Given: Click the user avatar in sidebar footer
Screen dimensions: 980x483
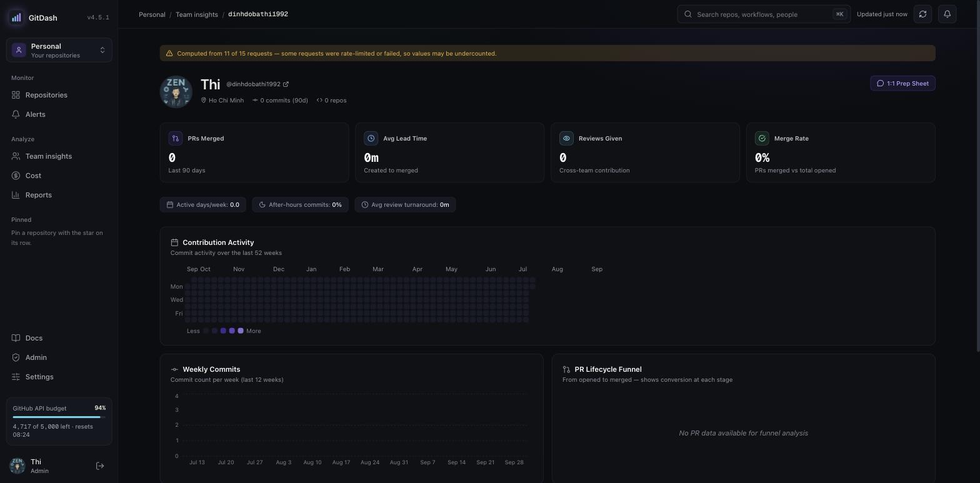Looking at the screenshot, I should pyautogui.click(x=17, y=466).
